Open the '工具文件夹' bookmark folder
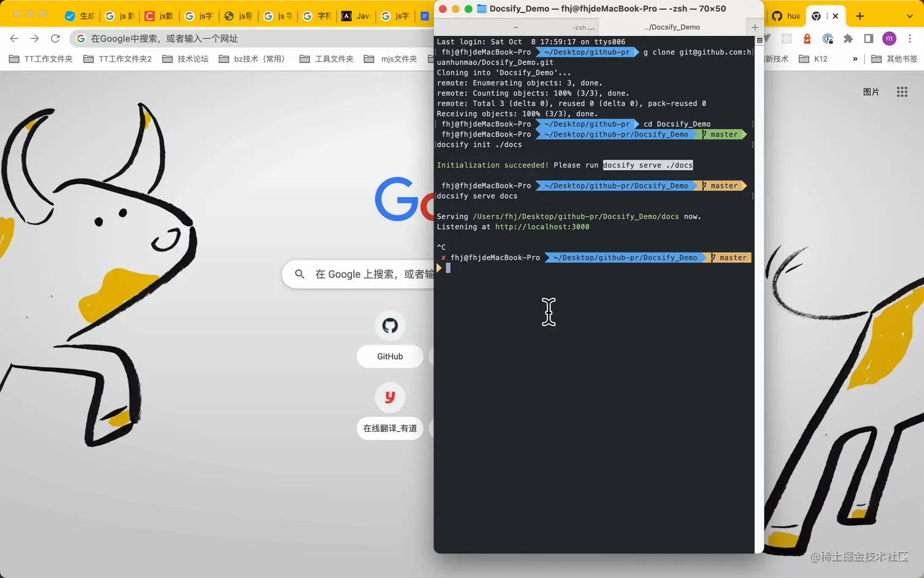 326,59
